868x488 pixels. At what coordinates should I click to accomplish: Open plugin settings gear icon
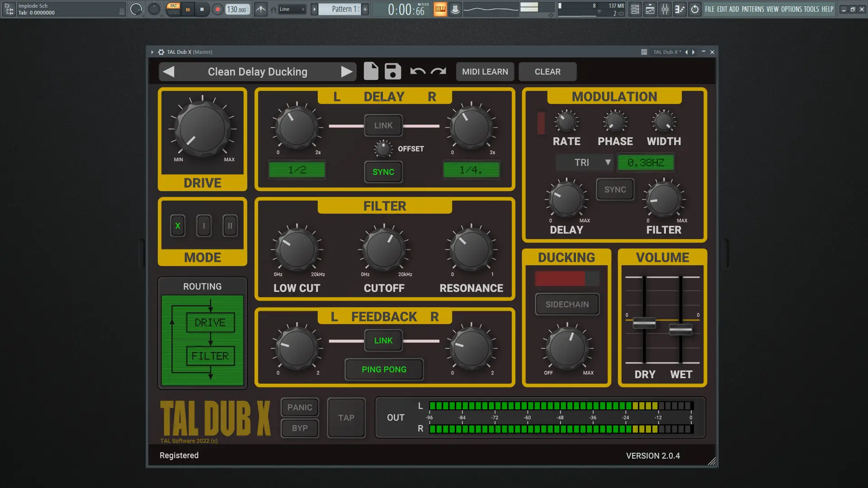point(161,52)
